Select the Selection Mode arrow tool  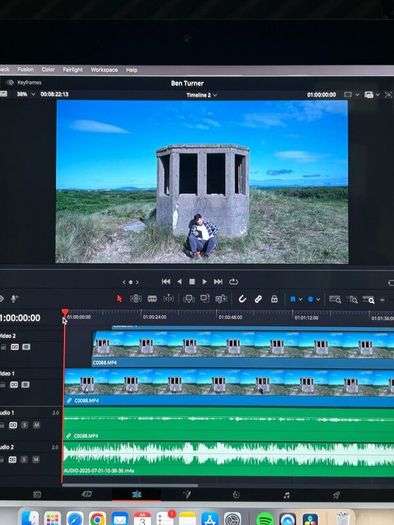coord(119,299)
